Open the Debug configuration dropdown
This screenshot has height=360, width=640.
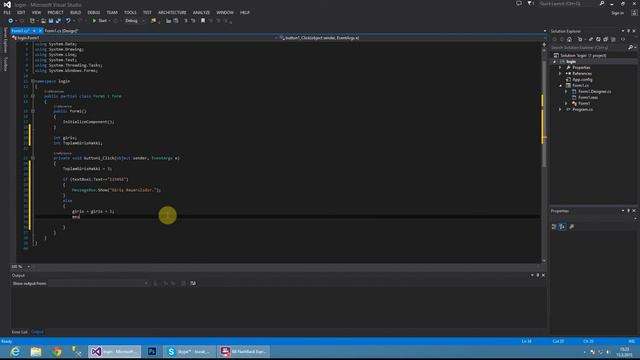[134, 21]
